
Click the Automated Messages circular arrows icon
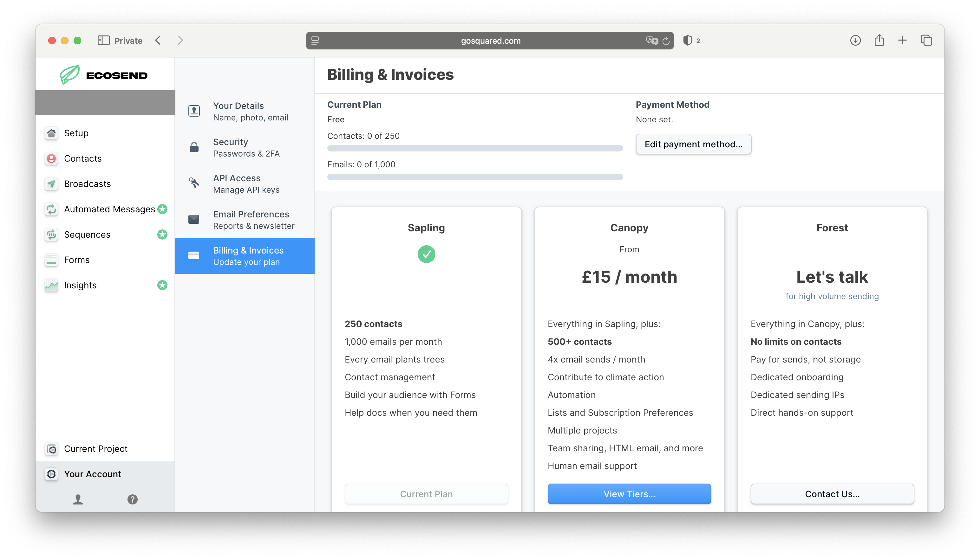point(51,209)
